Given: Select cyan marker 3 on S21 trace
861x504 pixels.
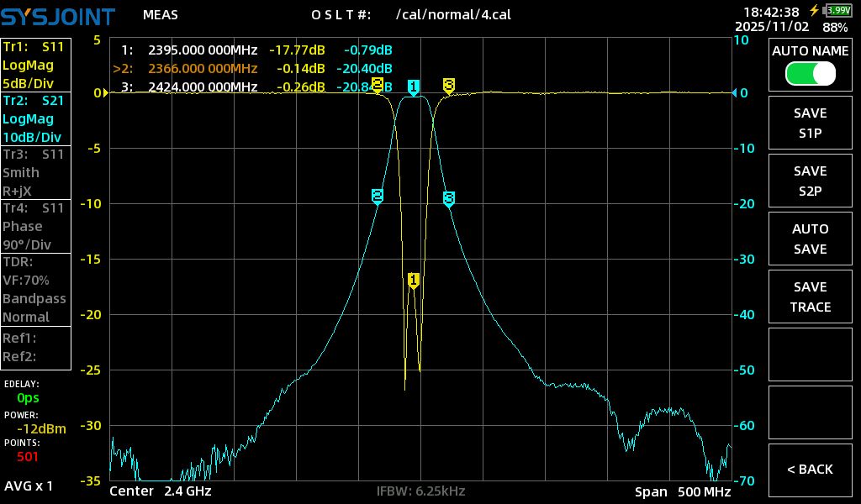Looking at the screenshot, I should (449, 198).
